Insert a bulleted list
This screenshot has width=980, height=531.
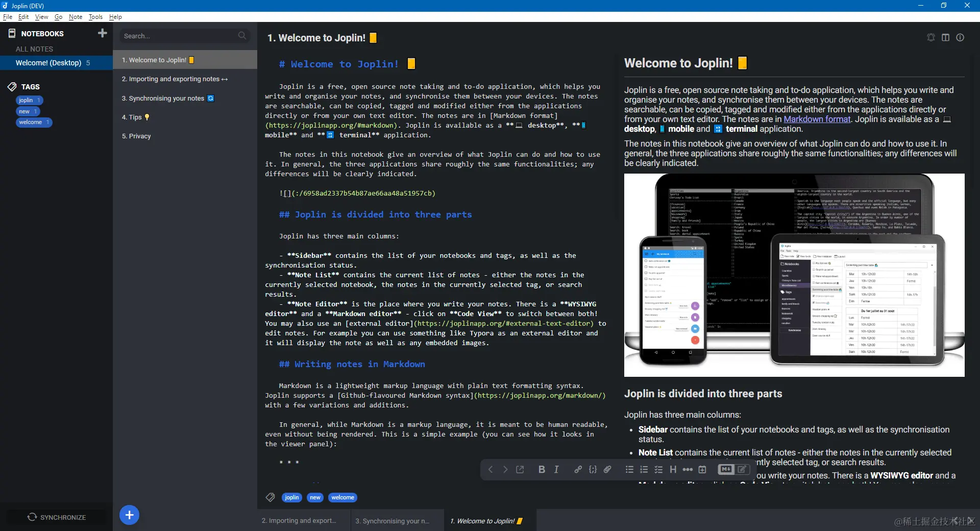click(629, 469)
